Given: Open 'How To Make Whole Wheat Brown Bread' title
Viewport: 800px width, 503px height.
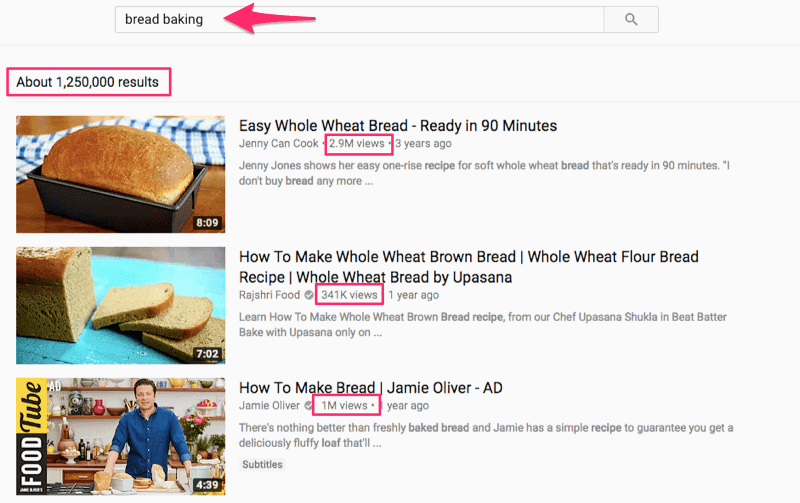Looking at the screenshot, I should [x=468, y=267].
